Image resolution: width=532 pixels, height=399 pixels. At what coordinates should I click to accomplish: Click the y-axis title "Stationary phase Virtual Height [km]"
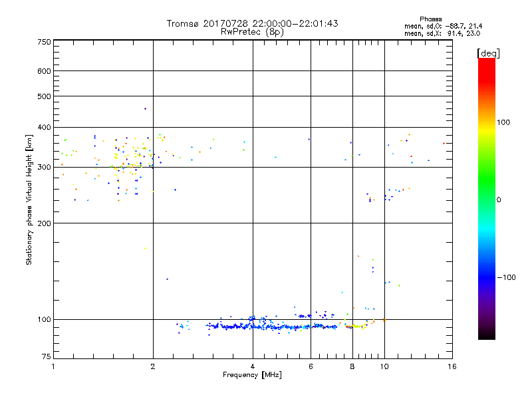tap(29, 199)
